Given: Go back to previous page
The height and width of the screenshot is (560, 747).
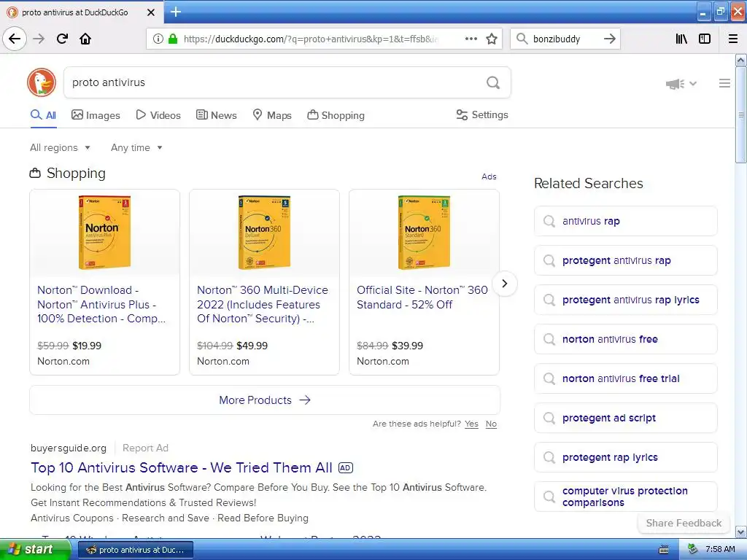Looking at the screenshot, I should tap(15, 39).
